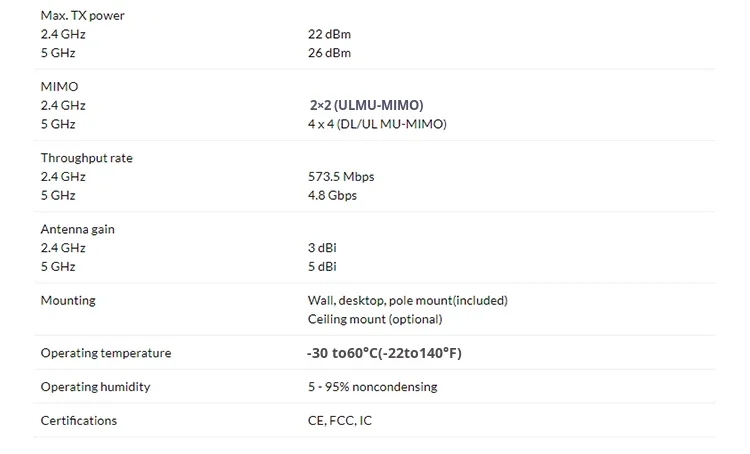Click the Mounting row label
The height and width of the screenshot is (454, 750).
(68, 300)
